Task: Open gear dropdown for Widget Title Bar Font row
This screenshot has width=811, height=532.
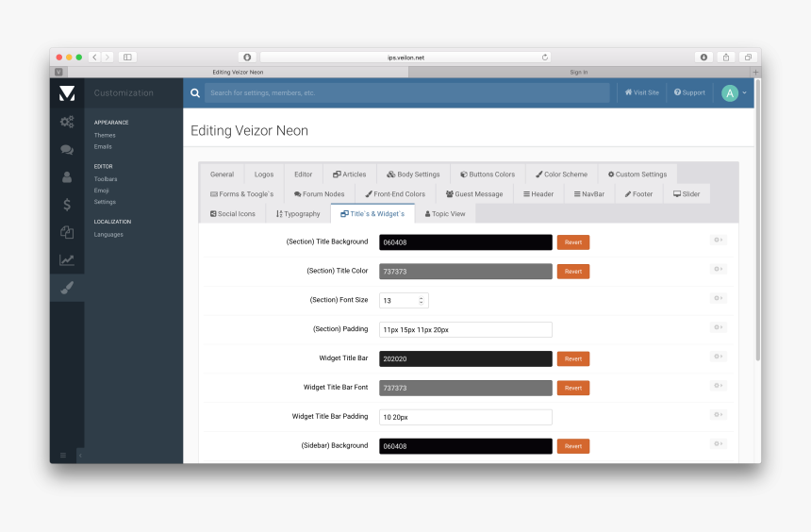Action: (x=718, y=385)
